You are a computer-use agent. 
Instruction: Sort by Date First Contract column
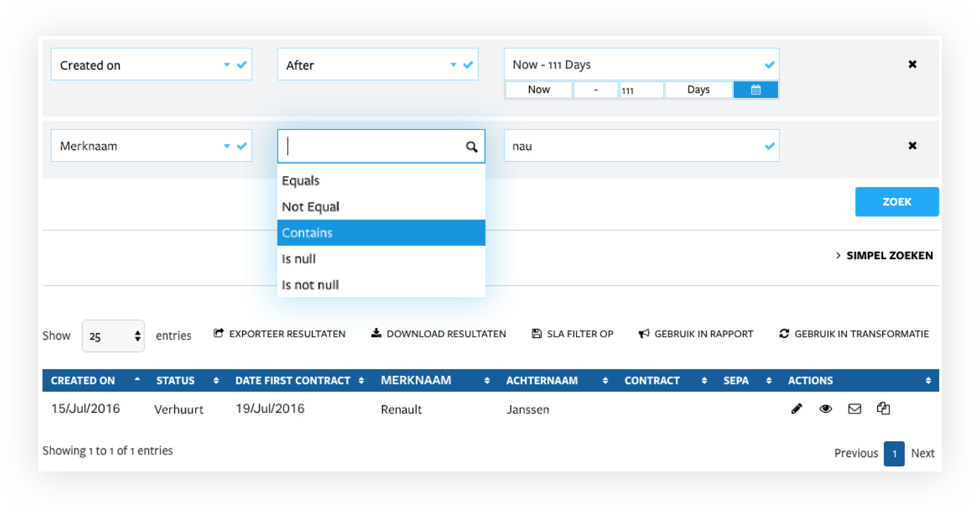coord(299,380)
